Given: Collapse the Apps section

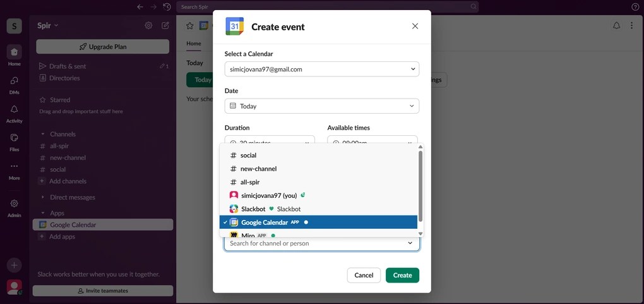Looking at the screenshot, I should pos(43,213).
